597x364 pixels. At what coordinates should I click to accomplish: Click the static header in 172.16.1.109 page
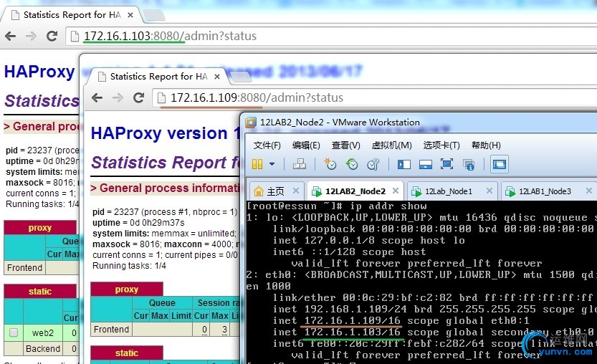coord(126,353)
